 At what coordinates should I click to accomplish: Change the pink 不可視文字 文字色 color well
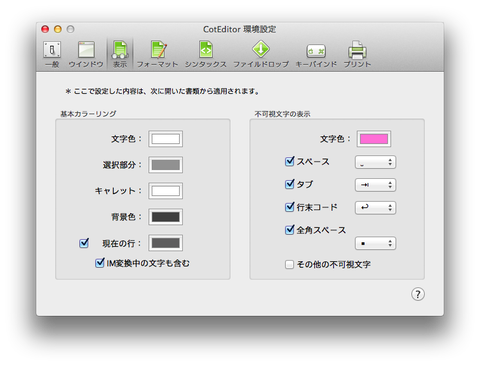pos(374,139)
